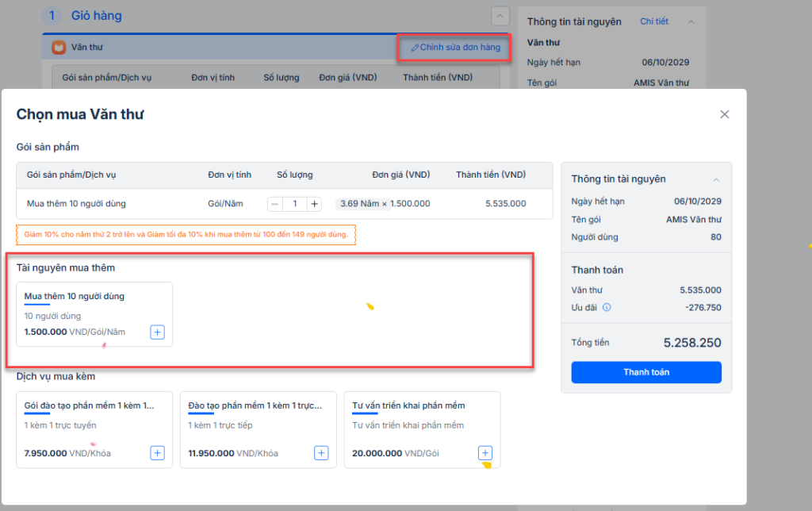Collapse Thông tin tài nguyên panel in dialog

pyautogui.click(x=716, y=179)
